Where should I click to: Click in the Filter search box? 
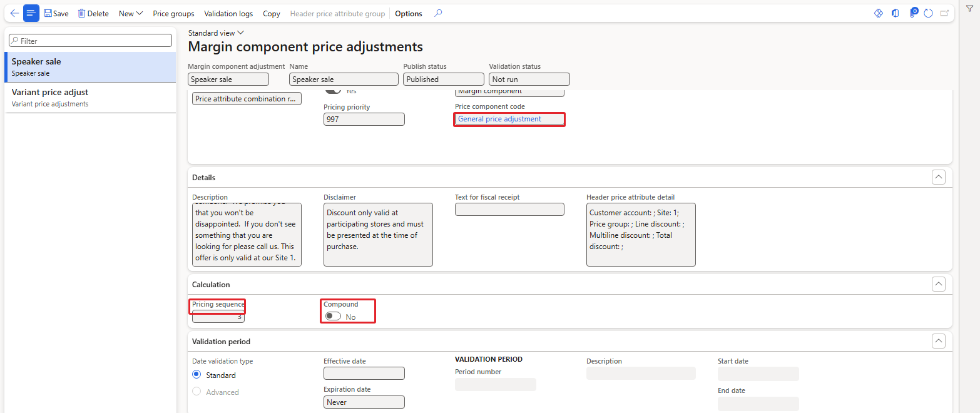tap(90, 40)
